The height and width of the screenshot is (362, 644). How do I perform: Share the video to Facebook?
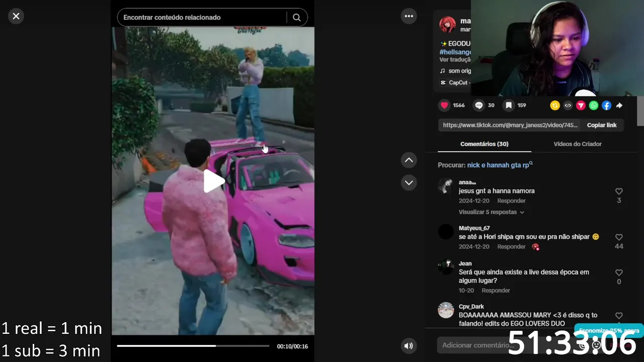coord(607,105)
